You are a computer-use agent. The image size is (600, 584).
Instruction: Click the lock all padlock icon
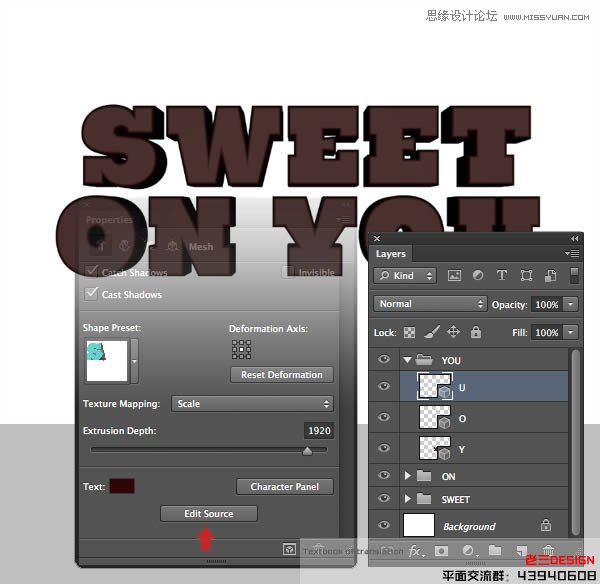pyautogui.click(x=475, y=332)
